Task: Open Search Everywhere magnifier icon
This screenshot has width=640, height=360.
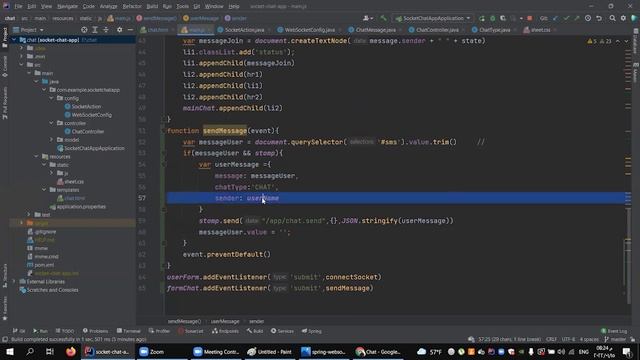Action: pos(613,18)
